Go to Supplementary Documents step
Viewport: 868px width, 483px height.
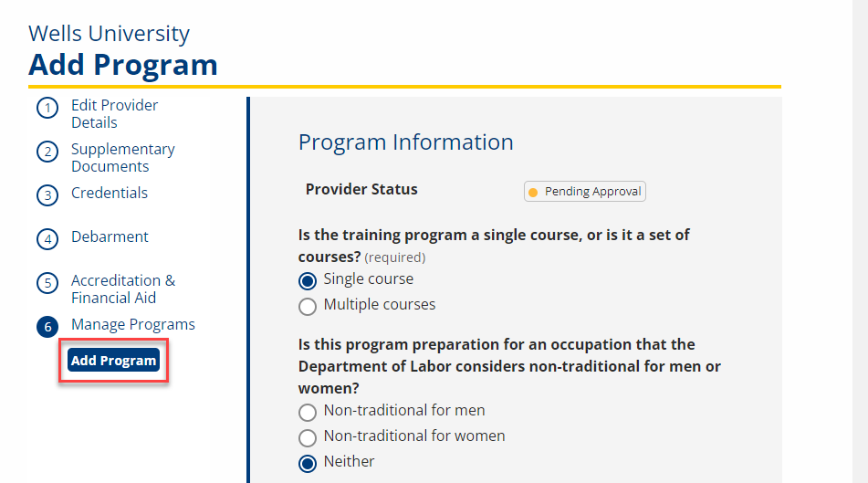coord(122,157)
